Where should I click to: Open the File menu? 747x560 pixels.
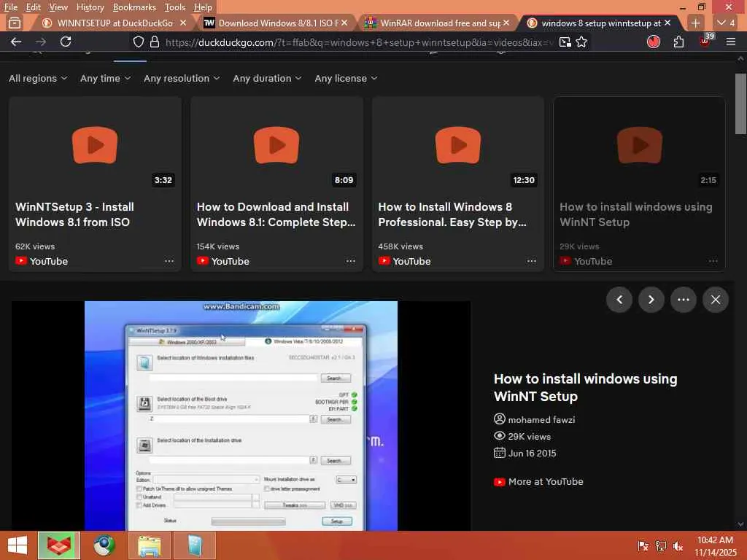point(10,7)
